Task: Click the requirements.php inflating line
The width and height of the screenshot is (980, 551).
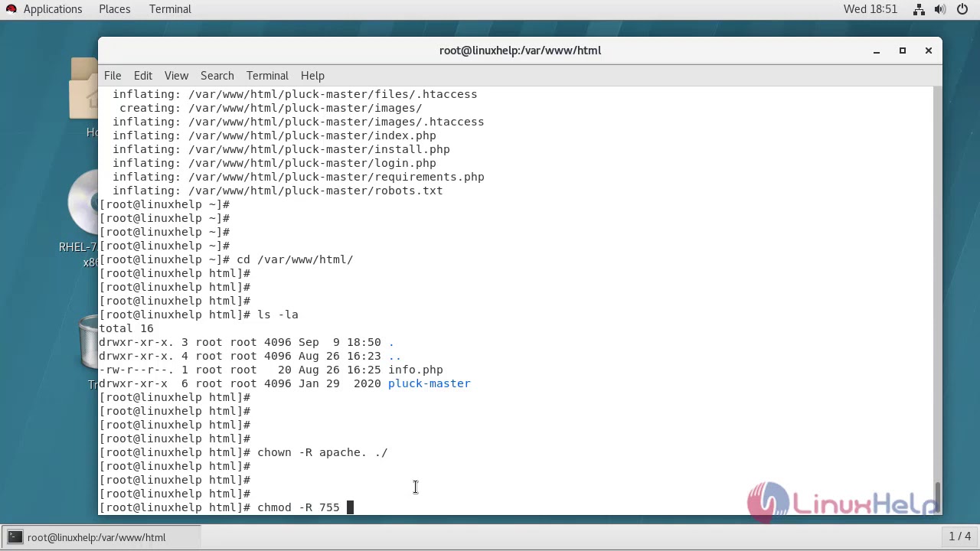Action: click(x=299, y=177)
